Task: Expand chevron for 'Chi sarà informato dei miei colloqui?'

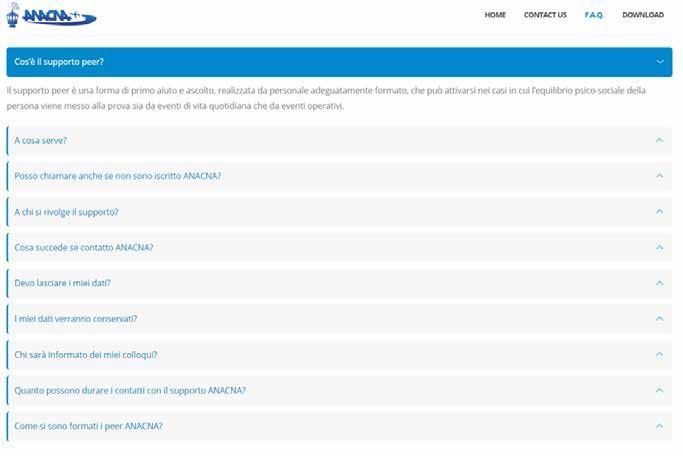Action: [659, 355]
